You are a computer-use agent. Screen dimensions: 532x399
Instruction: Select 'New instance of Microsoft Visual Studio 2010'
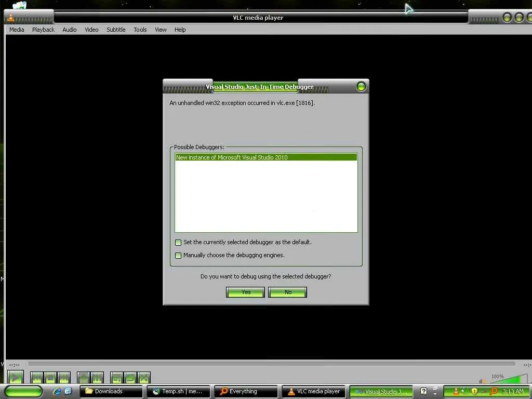pos(266,157)
